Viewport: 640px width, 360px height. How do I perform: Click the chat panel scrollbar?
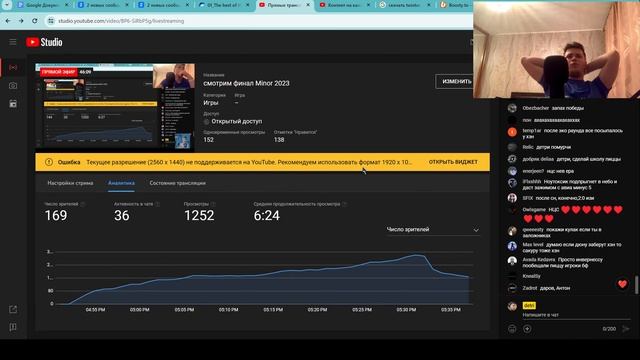click(636, 284)
